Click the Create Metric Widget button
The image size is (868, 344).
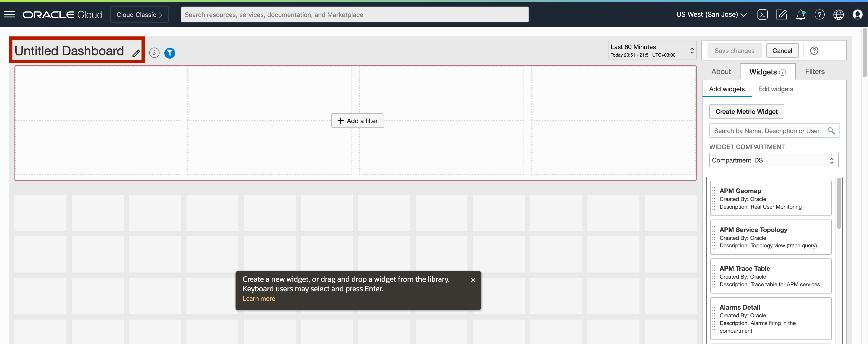[746, 112]
